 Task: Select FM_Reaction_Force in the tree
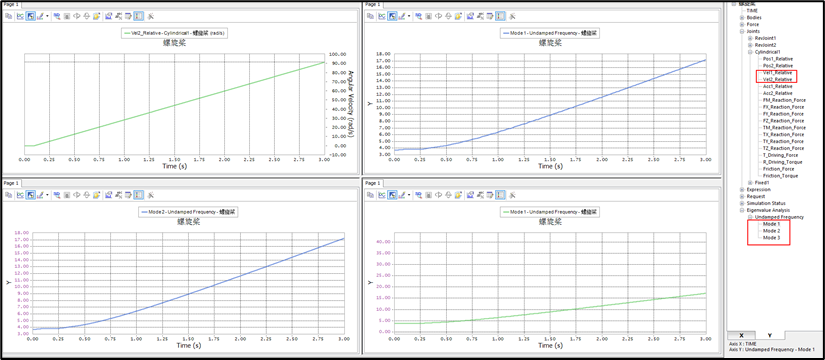point(784,100)
